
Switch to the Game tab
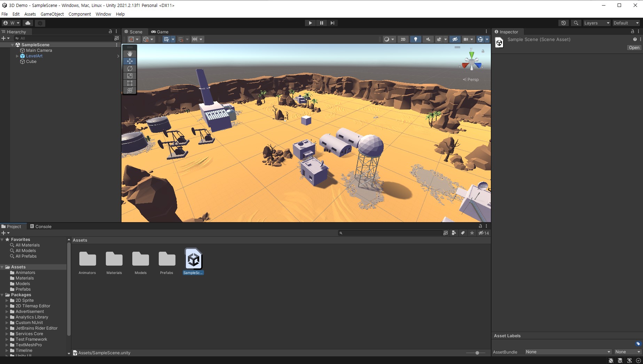point(160,32)
